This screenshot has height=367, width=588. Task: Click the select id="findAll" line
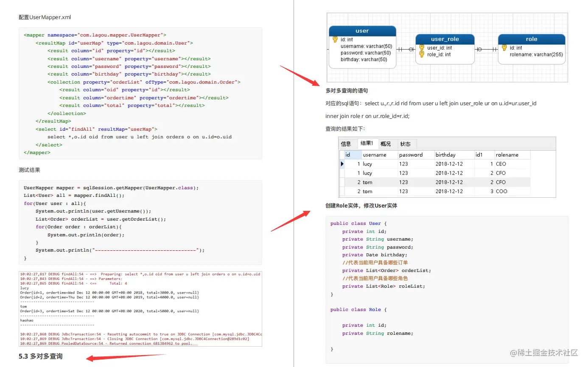point(96,129)
